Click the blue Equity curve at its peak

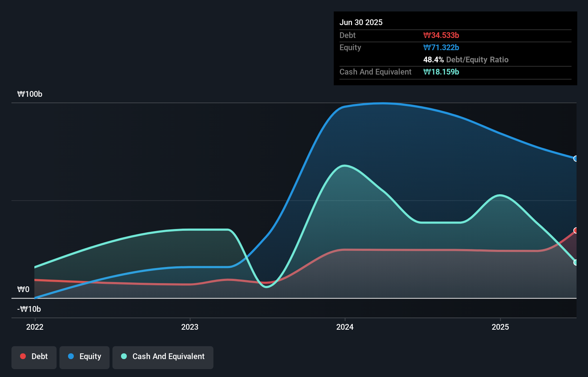point(381,104)
